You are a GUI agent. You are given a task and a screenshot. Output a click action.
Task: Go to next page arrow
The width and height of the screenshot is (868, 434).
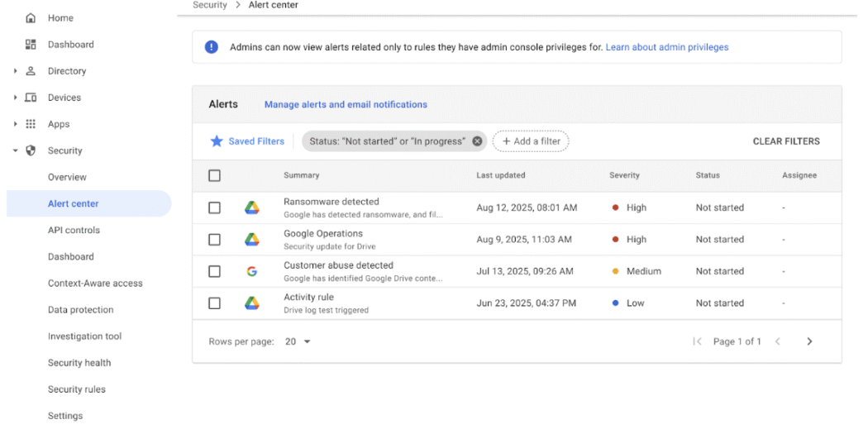point(809,341)
